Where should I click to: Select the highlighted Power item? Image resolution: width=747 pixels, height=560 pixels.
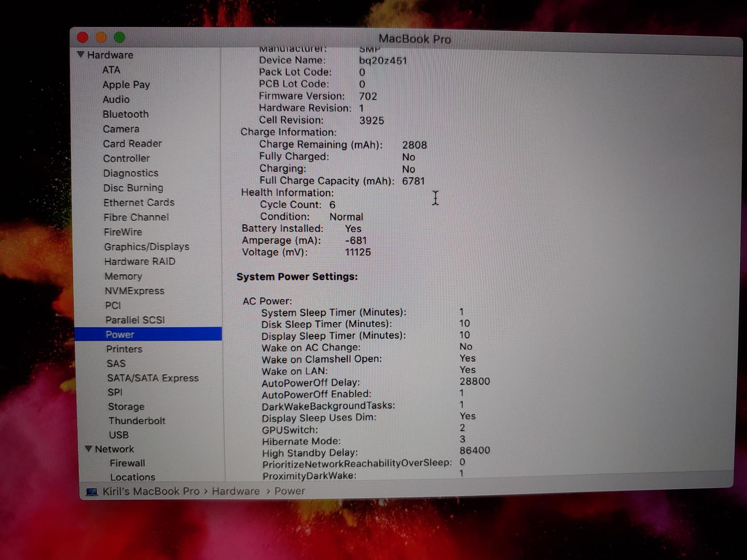pos(148,334)
